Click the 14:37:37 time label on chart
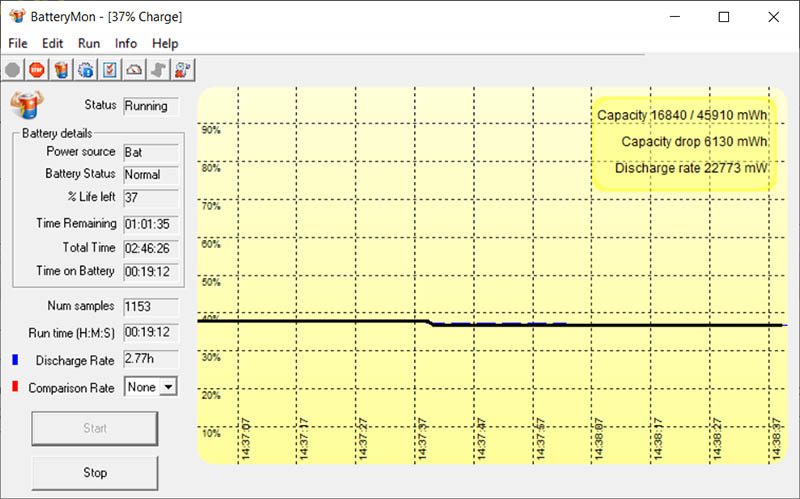 point(422,439)
